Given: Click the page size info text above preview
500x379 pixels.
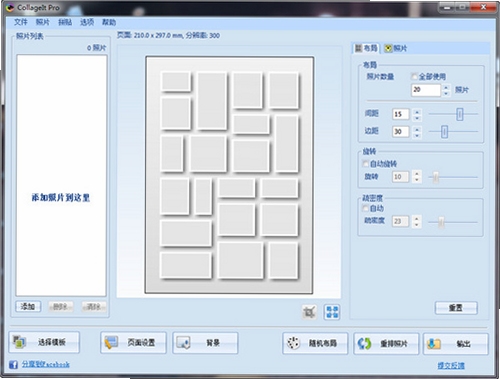Looking at the screenshot, I should point(168,35).
